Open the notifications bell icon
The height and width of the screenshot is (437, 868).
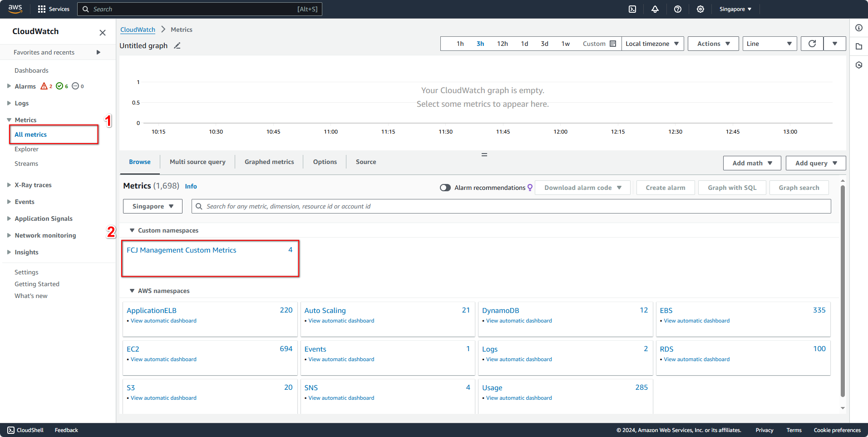tap(655, 9)
